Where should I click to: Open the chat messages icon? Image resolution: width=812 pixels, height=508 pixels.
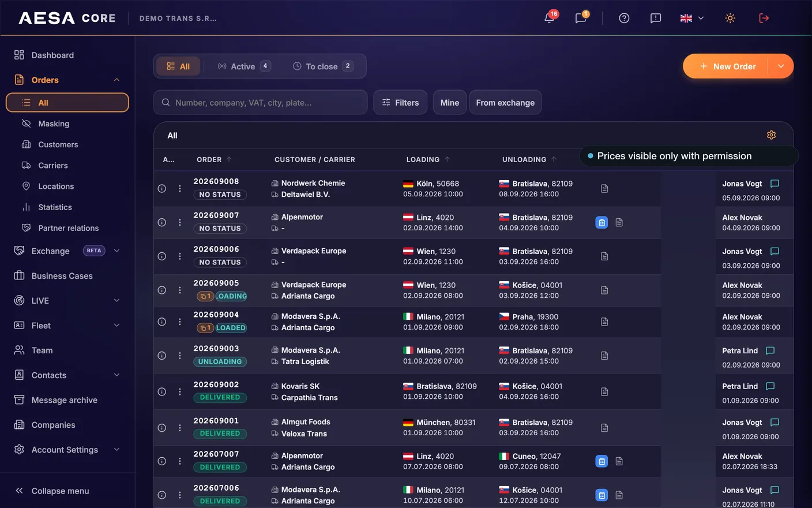pos(581,18)
